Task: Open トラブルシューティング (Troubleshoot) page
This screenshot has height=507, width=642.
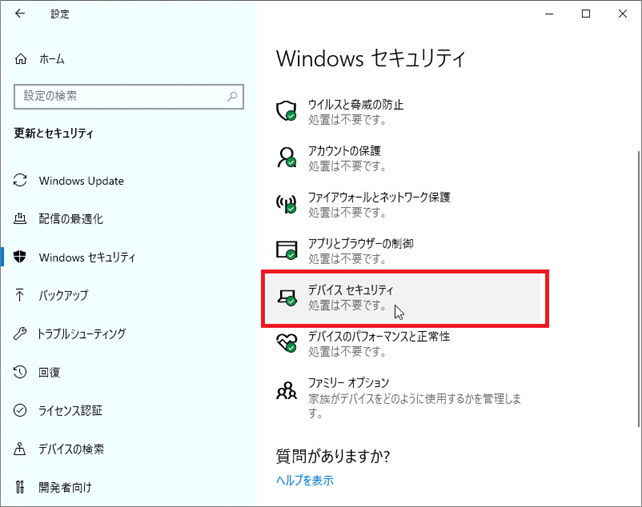Action: click(82, 333)
